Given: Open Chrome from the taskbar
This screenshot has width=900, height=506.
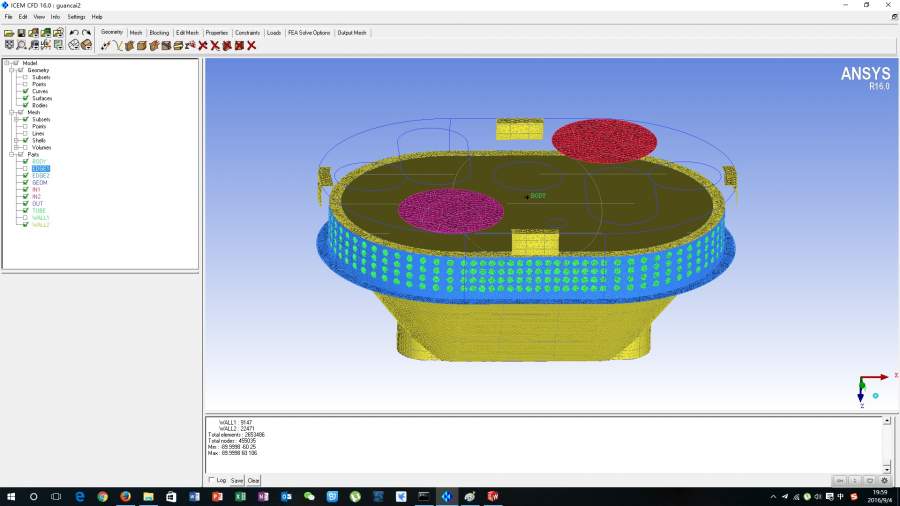Looking at the screenshot, I should pos(102,496).
